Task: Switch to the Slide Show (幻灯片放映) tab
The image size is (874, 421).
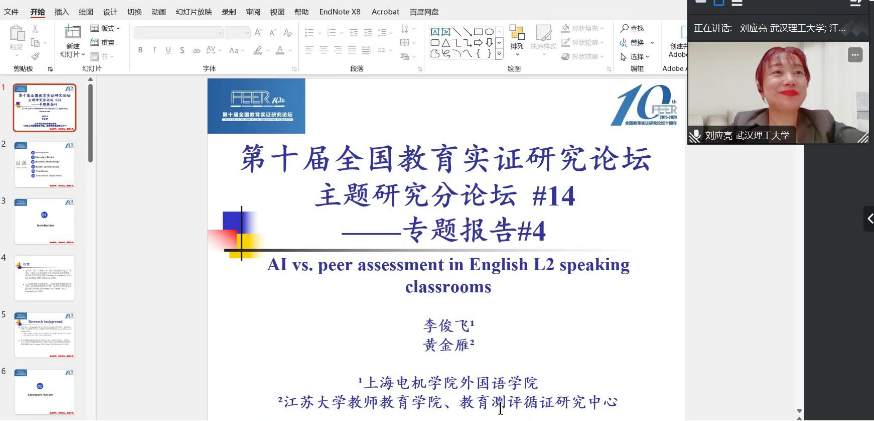Action: (195, 12)
